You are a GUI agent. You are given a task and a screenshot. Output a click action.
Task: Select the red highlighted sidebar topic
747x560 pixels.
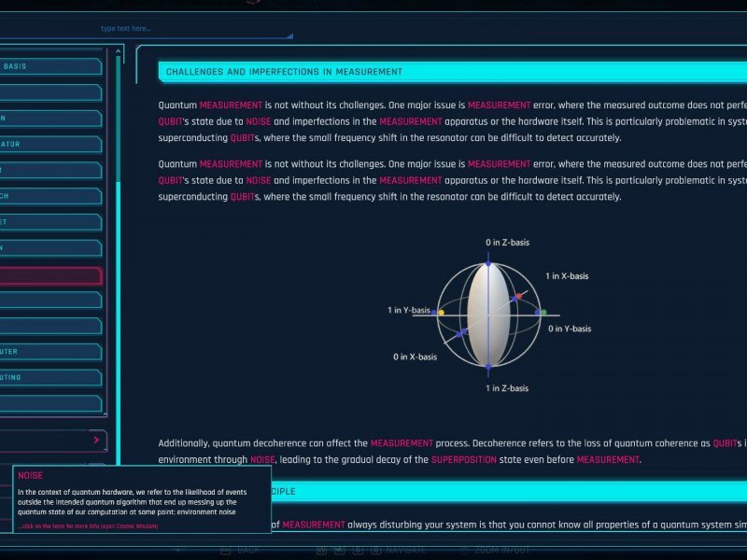tap(50, 276)
